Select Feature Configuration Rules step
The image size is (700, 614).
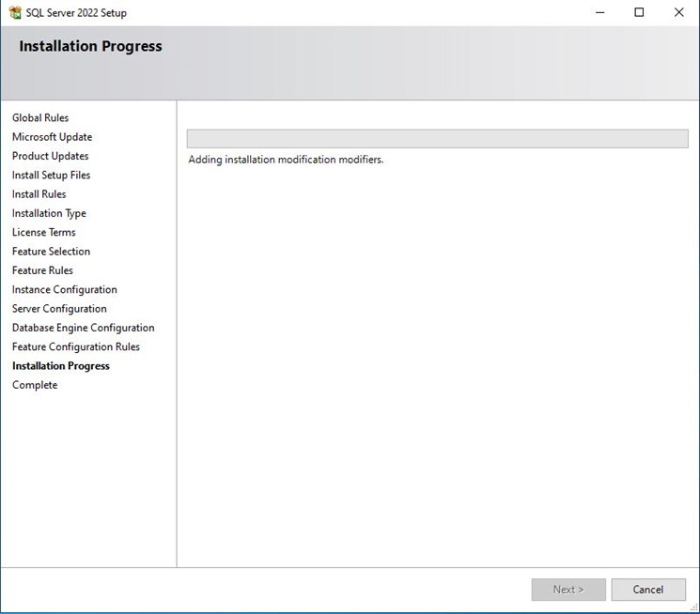click(x=76, y=346)
